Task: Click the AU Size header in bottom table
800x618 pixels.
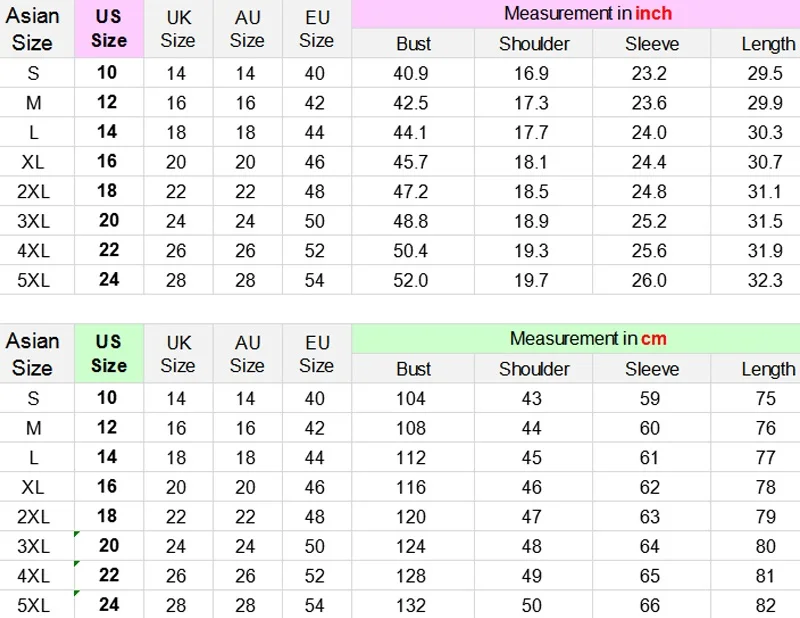Action: (x=247, y=353)
